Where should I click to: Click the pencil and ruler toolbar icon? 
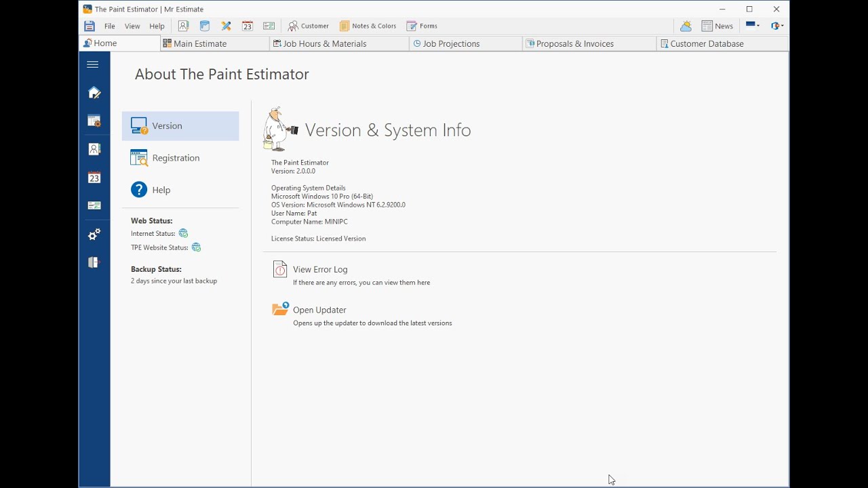[x=226, y=26]
